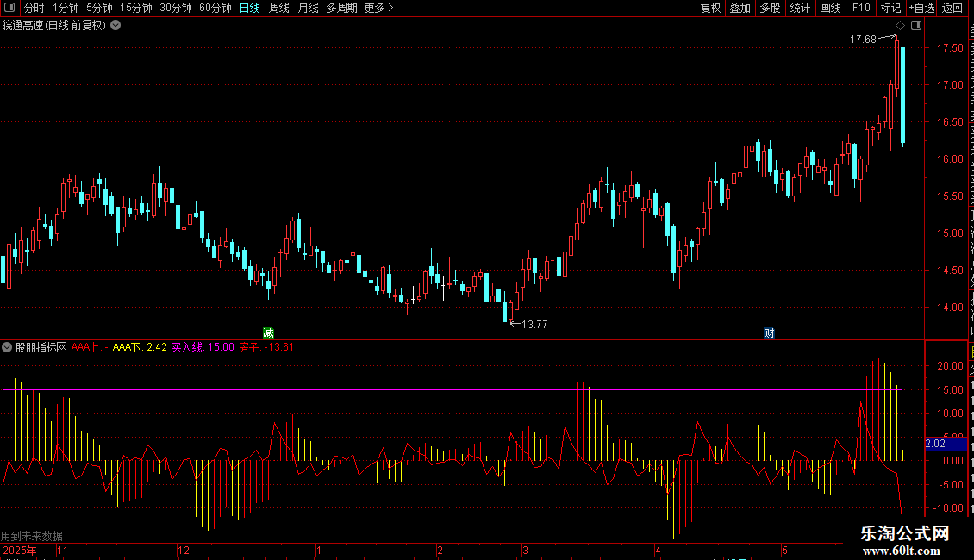The height and width of the screenshot is (560, 974).
Task: Click month 11 on the time axis
Action: tap(63, 551)
